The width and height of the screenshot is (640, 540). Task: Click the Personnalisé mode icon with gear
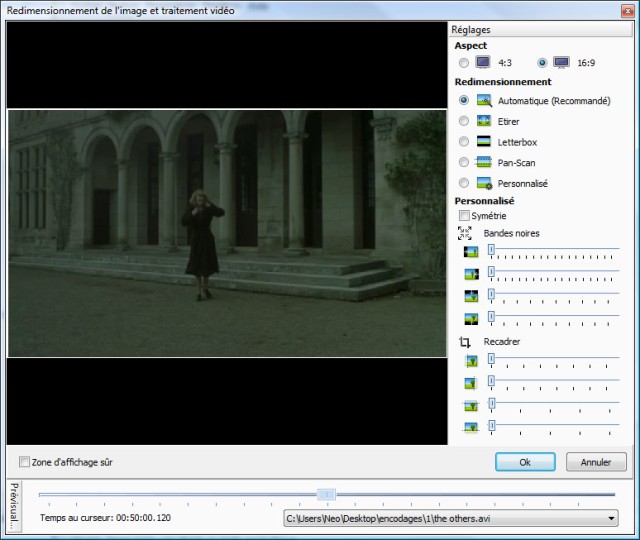pyautogui.click(x=484, y=183)
